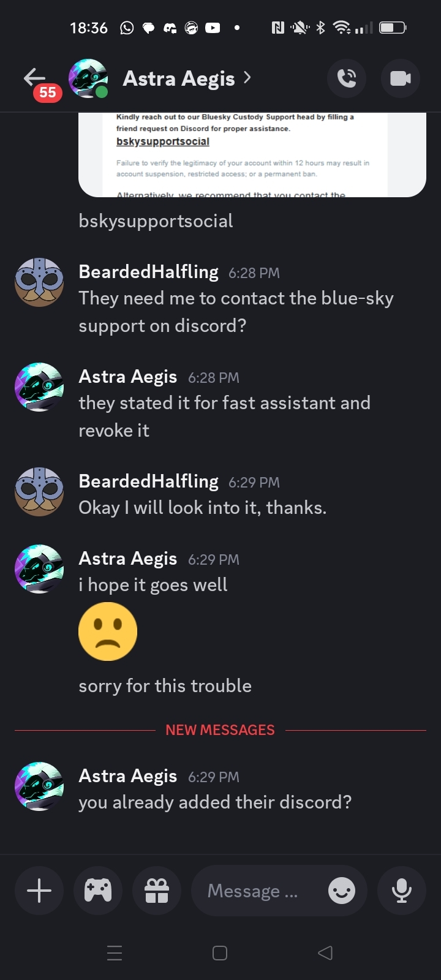Tap Astra Aegis avatar in header

88,78
